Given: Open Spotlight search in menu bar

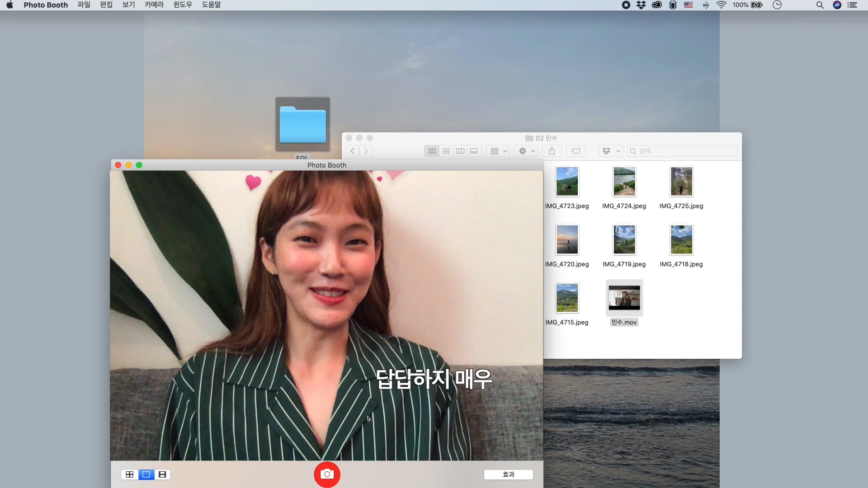Looking at the screenshot, I should tap(820, 5).
